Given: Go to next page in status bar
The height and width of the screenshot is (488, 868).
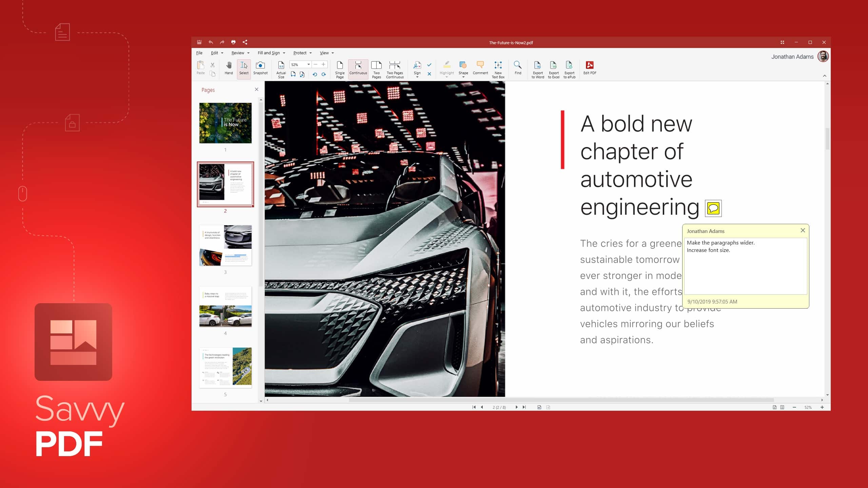Looking at the screenshot, I should point(516,407).
